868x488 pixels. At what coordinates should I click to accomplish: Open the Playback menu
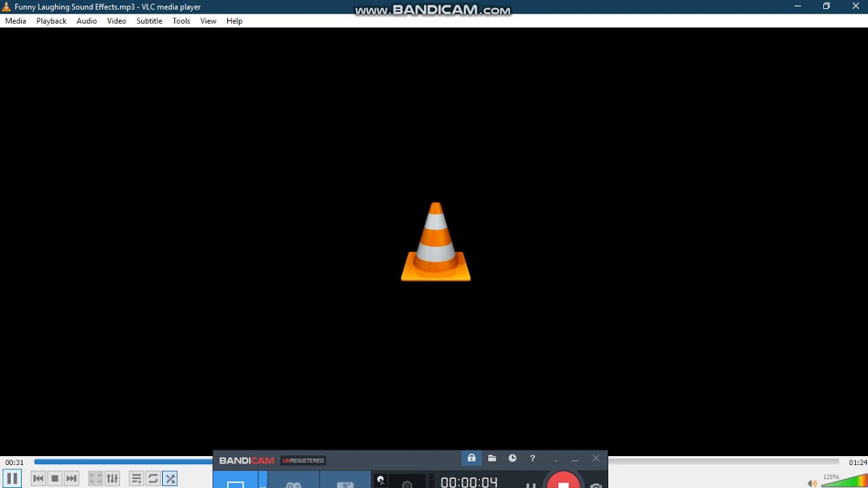52,21
